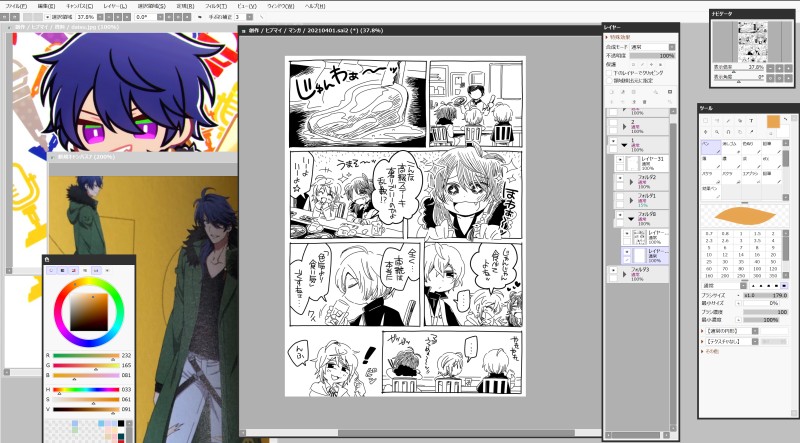Switch to color wheel mode icon
Image resolution: width=800 pixels, height=443 pixels.
coord(51,270)
